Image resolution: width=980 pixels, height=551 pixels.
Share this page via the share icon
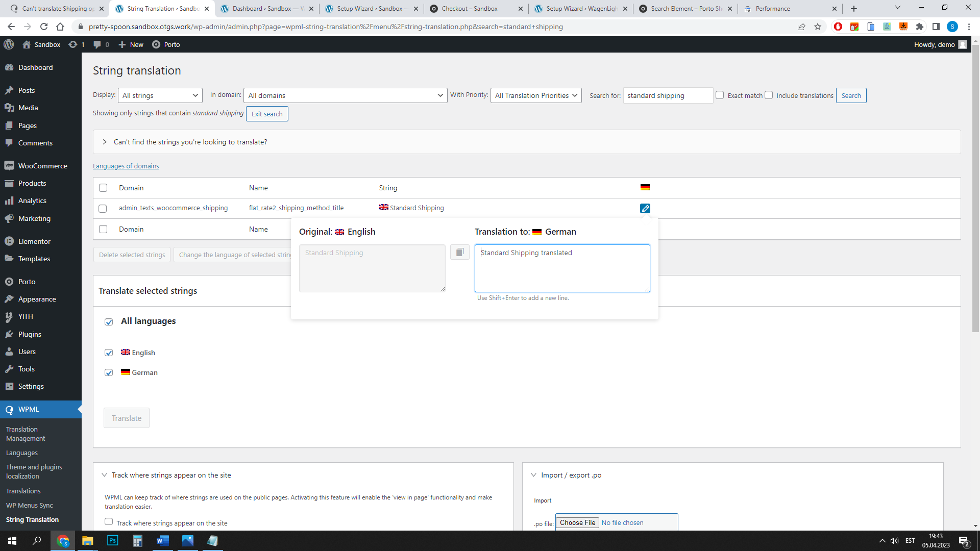(801, 27)
